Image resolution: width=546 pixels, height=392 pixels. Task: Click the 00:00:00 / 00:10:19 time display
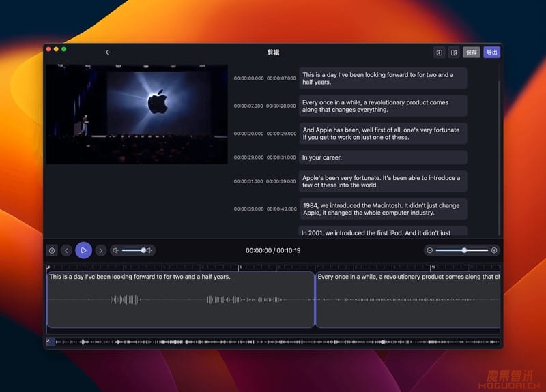[273, 250]
